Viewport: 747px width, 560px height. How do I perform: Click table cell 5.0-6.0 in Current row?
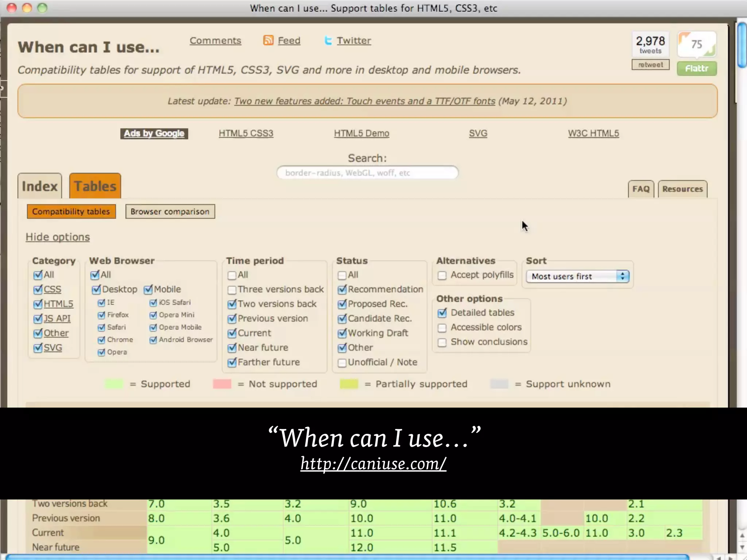(x=562, y=533)
